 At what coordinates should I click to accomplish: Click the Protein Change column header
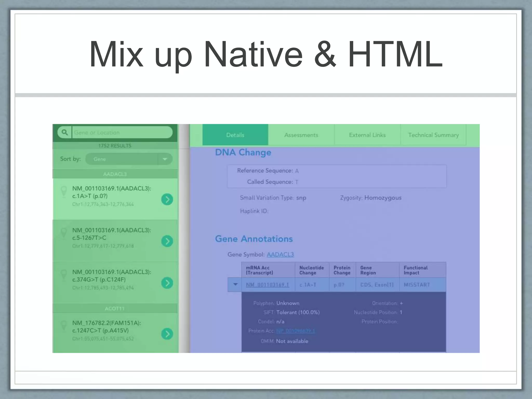coord(342,270)
